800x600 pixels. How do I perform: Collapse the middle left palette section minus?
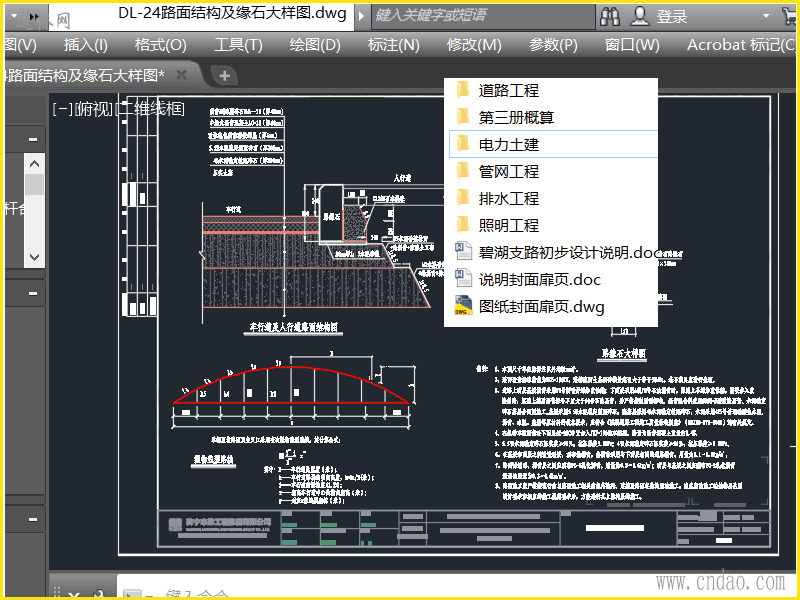point(33,293)
